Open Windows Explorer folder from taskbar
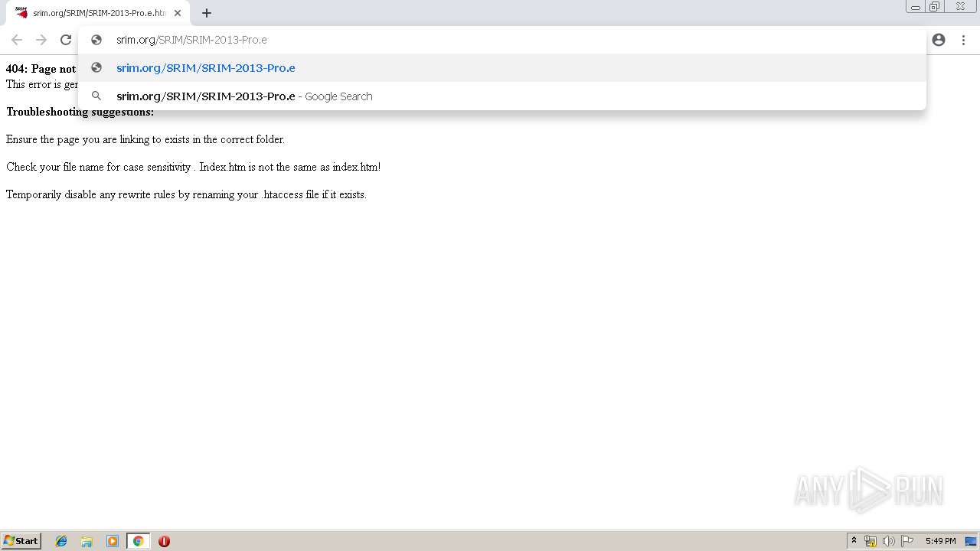This screenshot has height=551, width=980. (87, 541)
